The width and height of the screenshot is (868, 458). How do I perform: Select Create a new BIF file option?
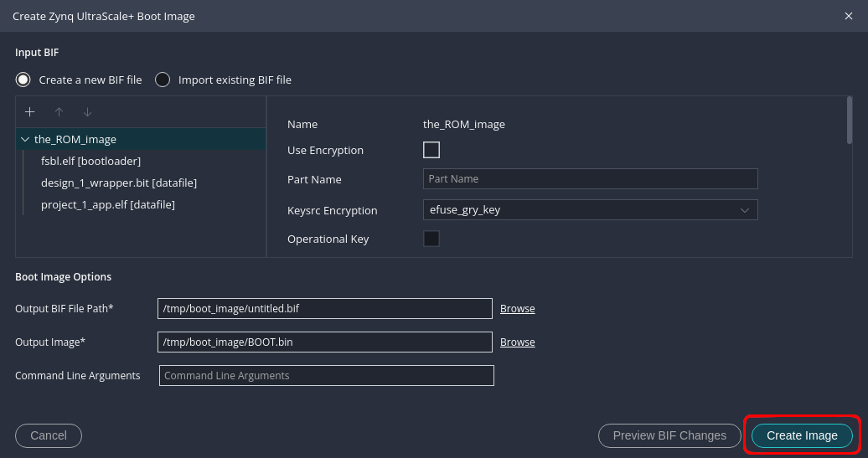coord(23,80)
